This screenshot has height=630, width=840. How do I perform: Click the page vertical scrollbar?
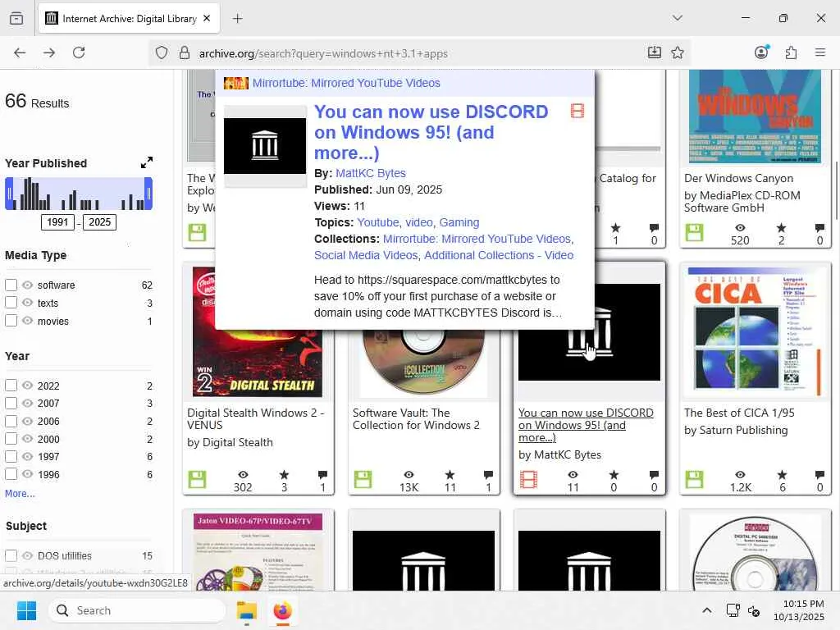click(x=836, y=190)
